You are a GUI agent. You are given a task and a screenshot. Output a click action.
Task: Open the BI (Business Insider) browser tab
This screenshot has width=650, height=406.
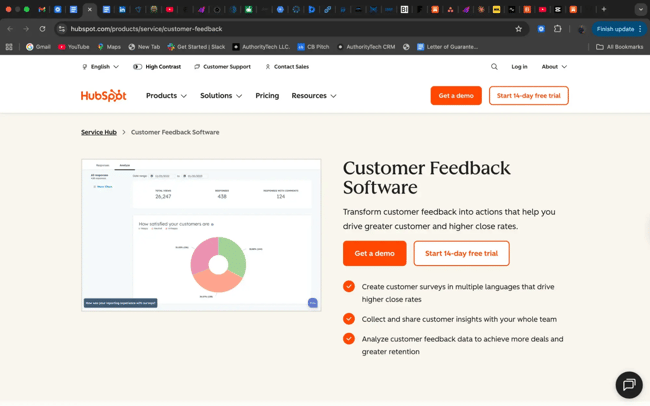[x=404, y=9]
